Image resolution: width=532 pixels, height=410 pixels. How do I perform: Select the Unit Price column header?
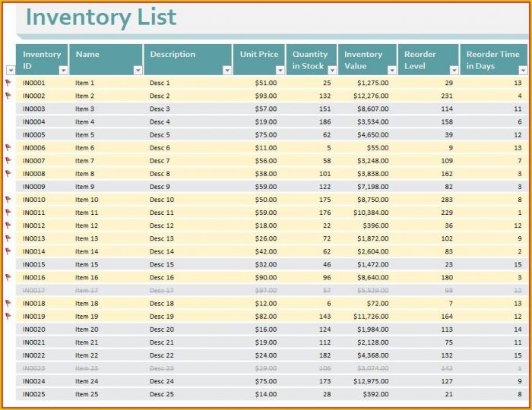click(259, 60)
